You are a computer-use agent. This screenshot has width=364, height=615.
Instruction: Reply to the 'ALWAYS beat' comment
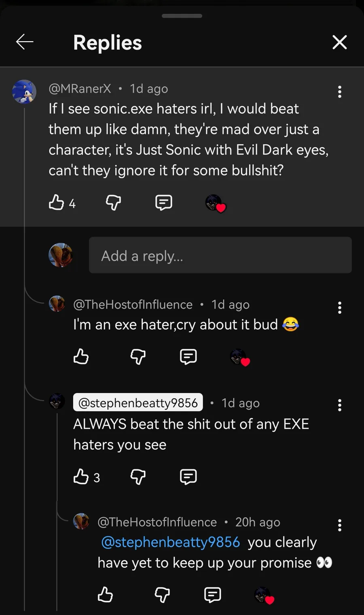[188, 477]
